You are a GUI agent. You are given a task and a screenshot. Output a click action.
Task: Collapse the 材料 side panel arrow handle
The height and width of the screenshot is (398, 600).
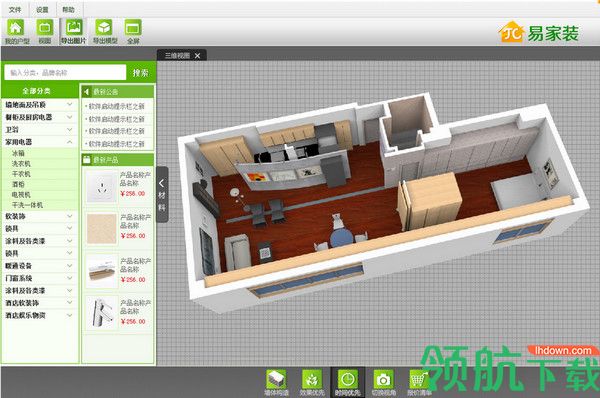(x=162, y=194)
